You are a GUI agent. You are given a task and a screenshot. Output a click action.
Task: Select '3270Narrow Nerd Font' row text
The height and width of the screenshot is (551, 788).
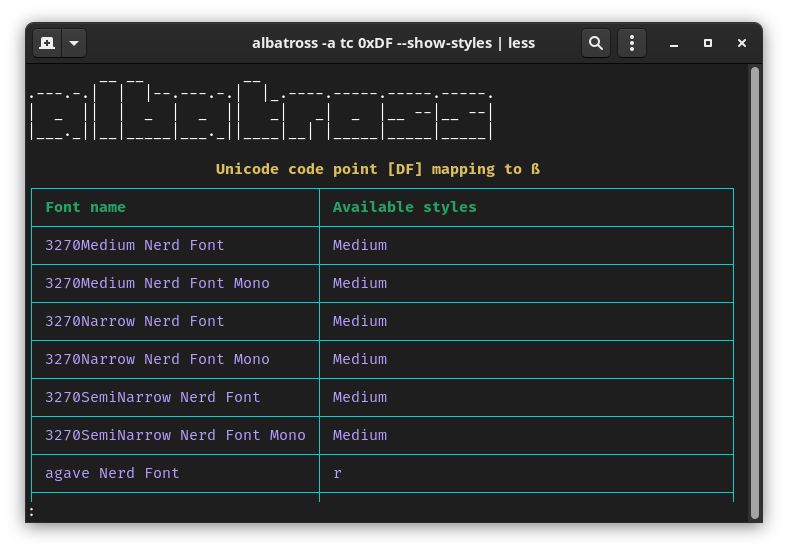(x=135, y=321)
